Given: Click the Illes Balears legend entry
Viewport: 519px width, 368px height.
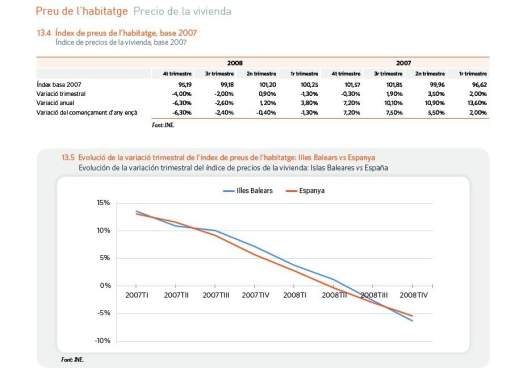Looking at the screenshot, I should (248, 191).
